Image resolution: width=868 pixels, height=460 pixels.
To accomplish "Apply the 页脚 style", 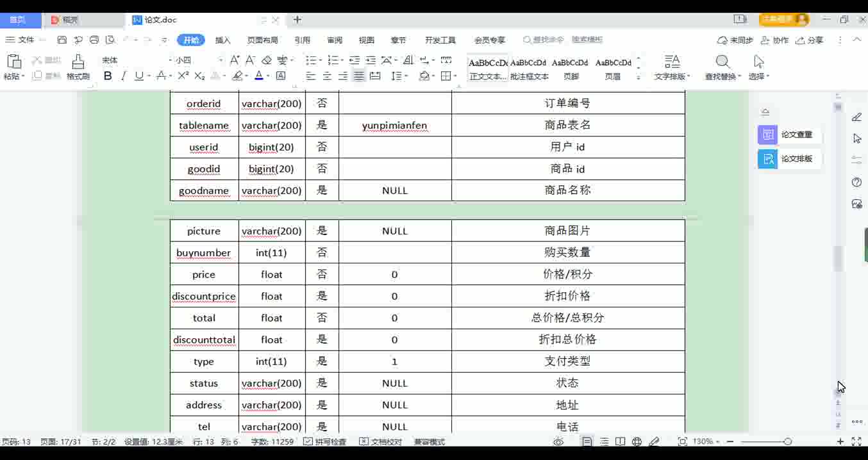I will pos(570,69).
